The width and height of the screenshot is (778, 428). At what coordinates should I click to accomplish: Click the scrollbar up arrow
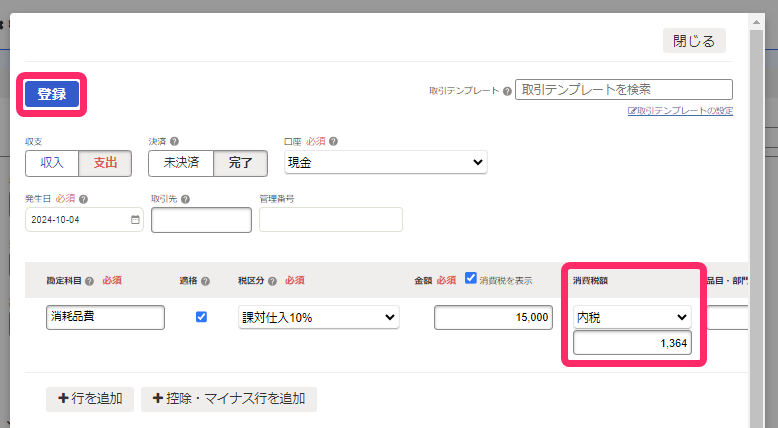pos(756,22)
